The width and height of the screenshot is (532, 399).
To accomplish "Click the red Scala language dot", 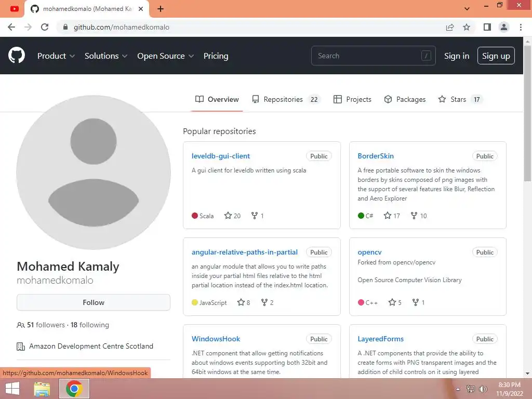I will point(195,216).
